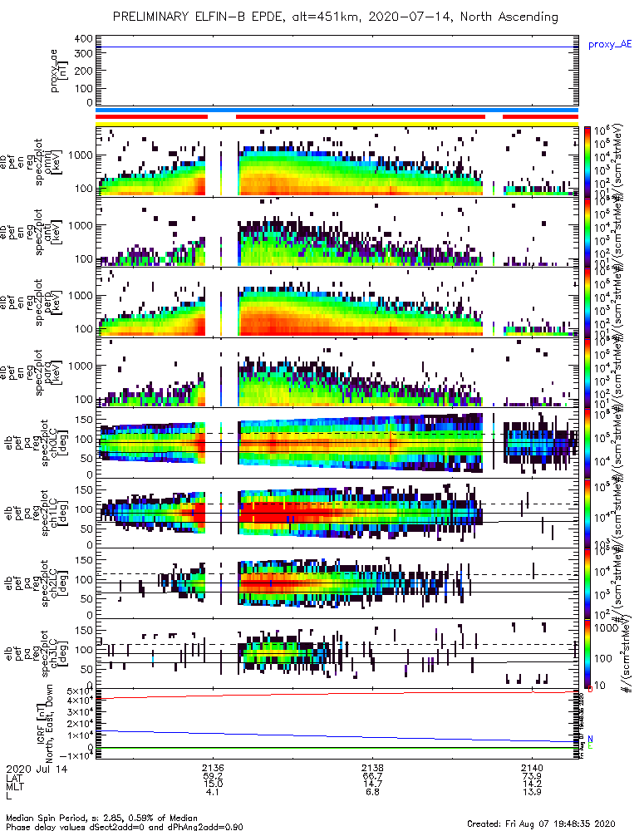
Task: Click the color bar beside the ch3LC panel
Action: pyautogui.click(x=587, y=653)
